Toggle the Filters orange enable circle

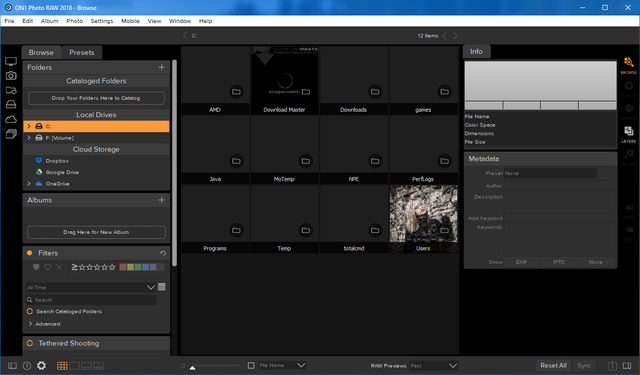29,253
